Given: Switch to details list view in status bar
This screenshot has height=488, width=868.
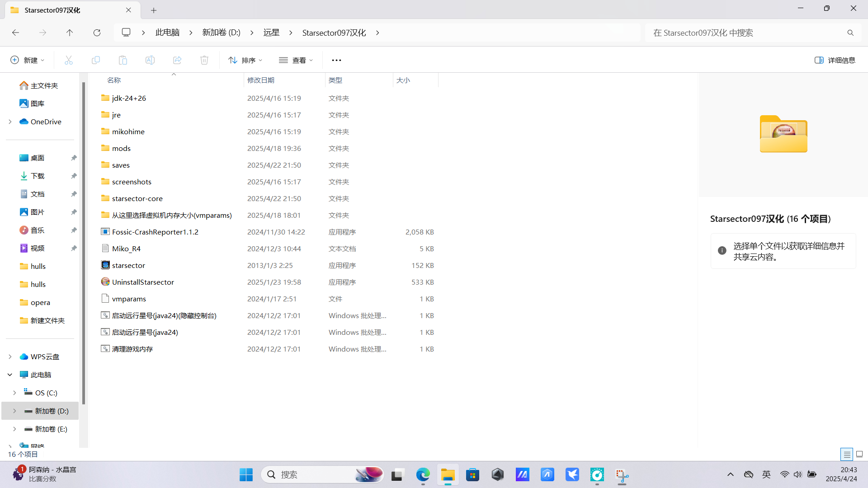Looking at the screenshot, I should pos(847,454).
